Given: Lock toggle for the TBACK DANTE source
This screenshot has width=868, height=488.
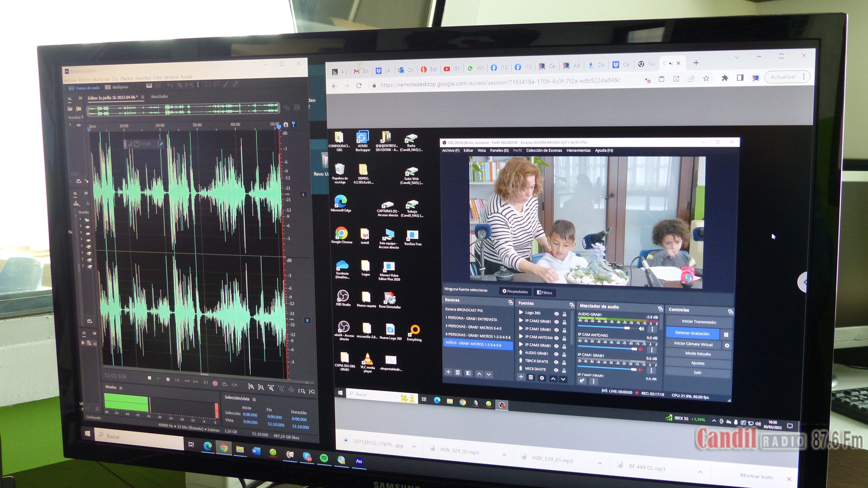Looking at the screenshot, I should [x=564, y=362].
